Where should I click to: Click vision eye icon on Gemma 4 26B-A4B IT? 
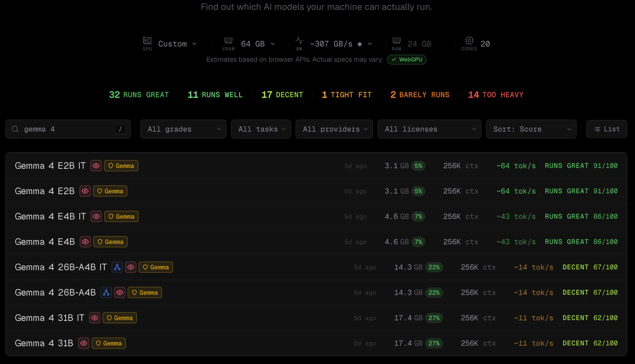131,267
